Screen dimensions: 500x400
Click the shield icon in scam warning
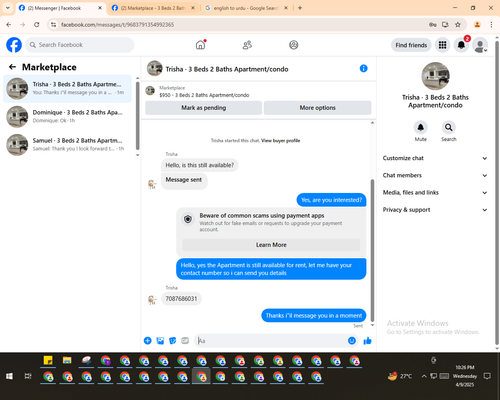tap(188, 219)
